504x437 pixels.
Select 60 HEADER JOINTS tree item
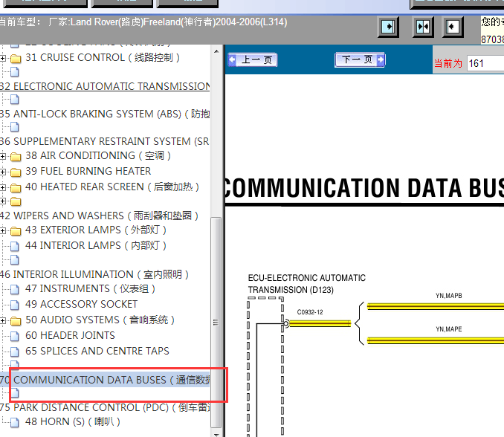70,335
